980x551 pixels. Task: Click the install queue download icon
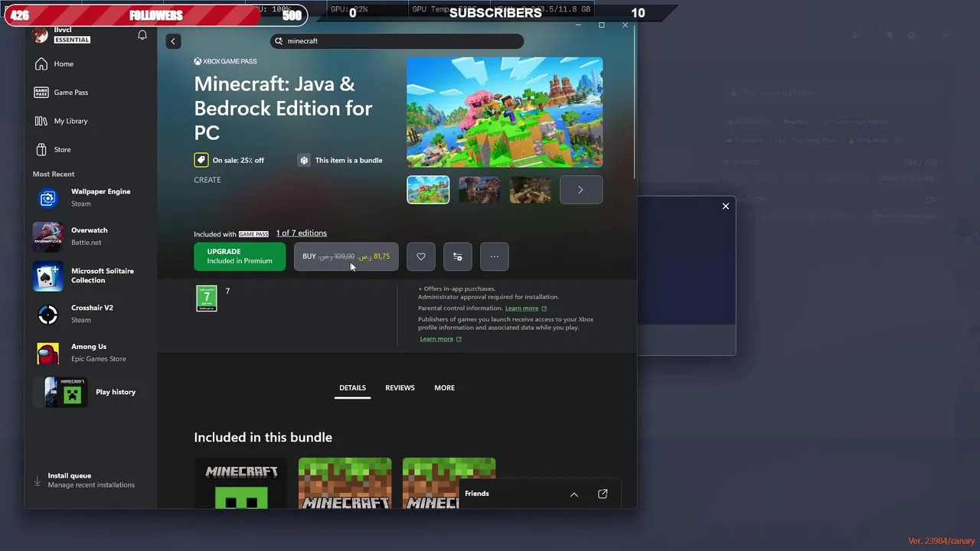click(37, 481)
